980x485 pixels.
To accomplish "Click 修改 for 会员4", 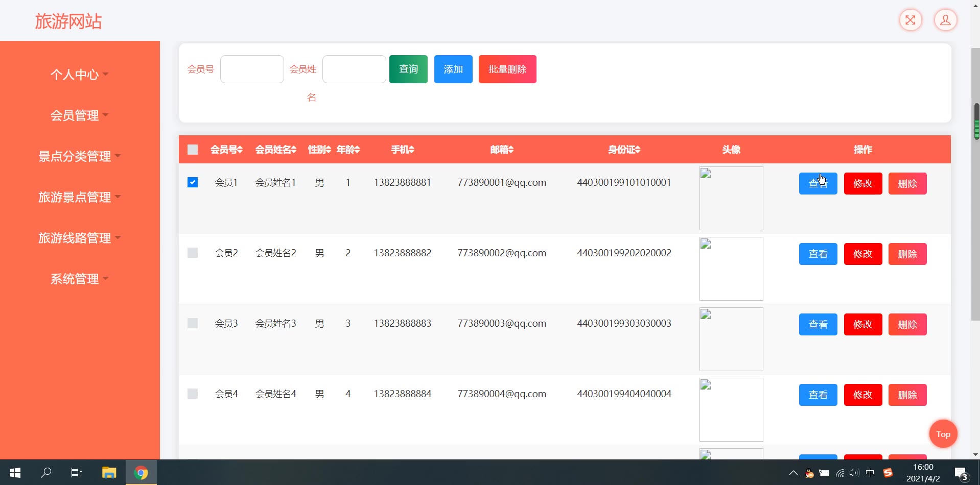I will tap(863, 395).
